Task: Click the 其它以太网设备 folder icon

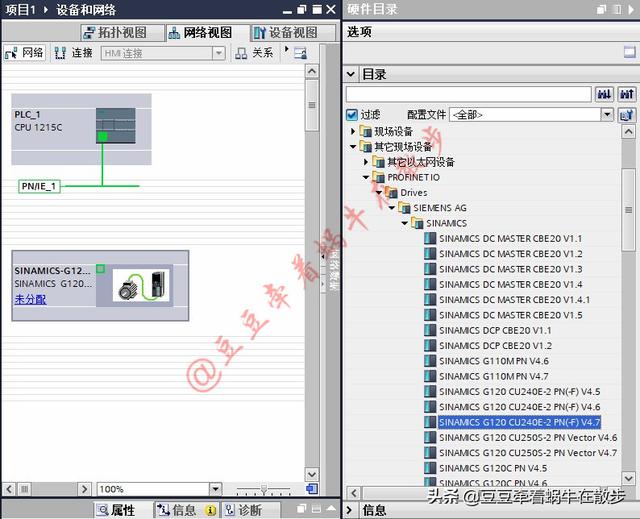Action: pyautogui.click(x=378, y=162)
